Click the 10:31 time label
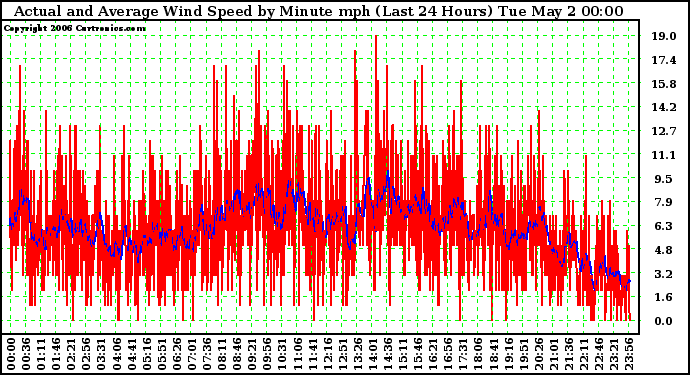This screenshot has height=375, width=690. click(x=282, y=354)
